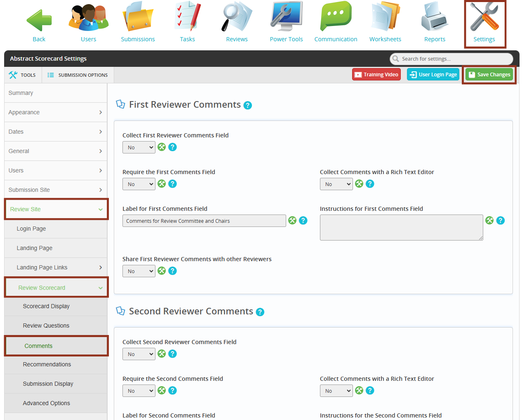The height and width of the screenshot is (420, 522).
Task: Click help icon for Collect First Reviewer Comments Field
Action: click(173, 147)
